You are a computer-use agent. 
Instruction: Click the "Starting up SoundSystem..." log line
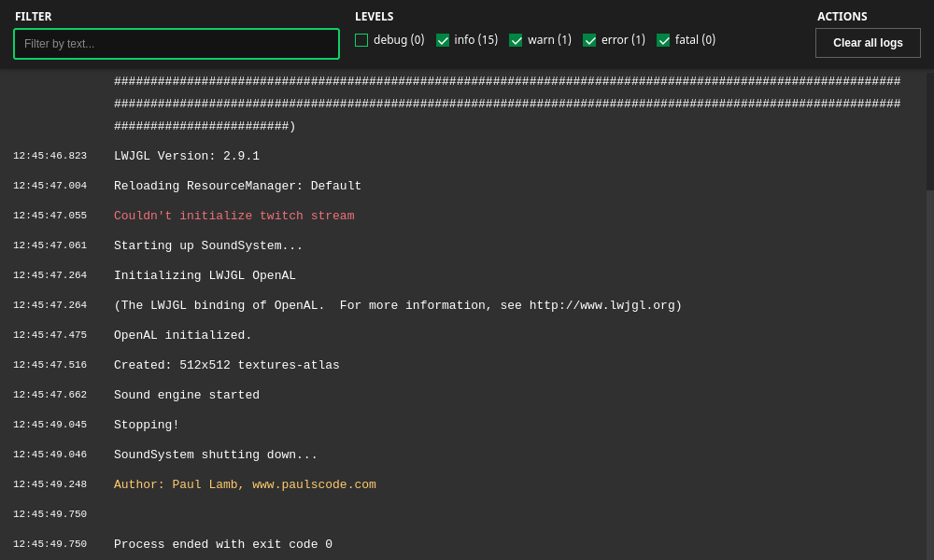[208, 246]
